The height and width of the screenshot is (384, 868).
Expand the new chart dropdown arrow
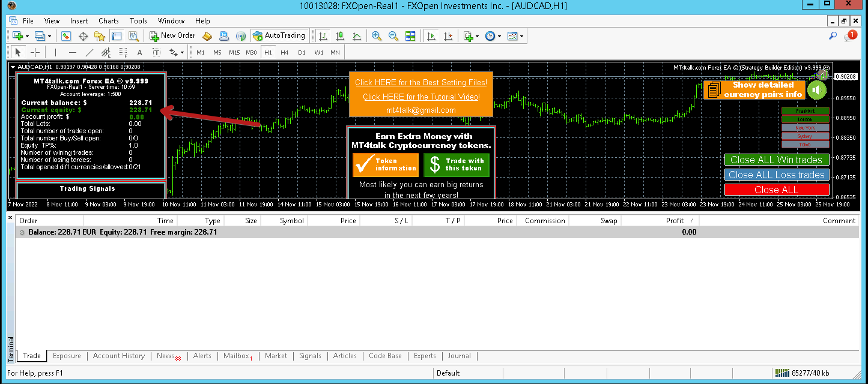tap(27, 36)
